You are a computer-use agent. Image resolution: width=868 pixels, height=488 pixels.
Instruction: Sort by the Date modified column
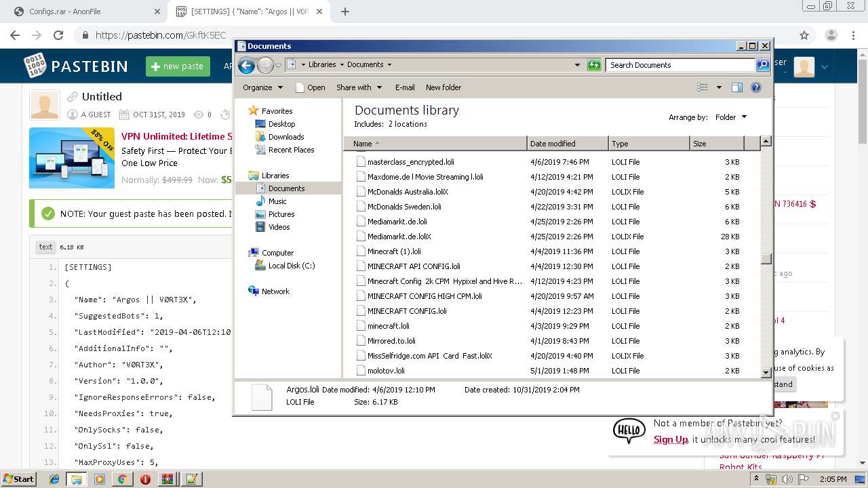(568, 144)
